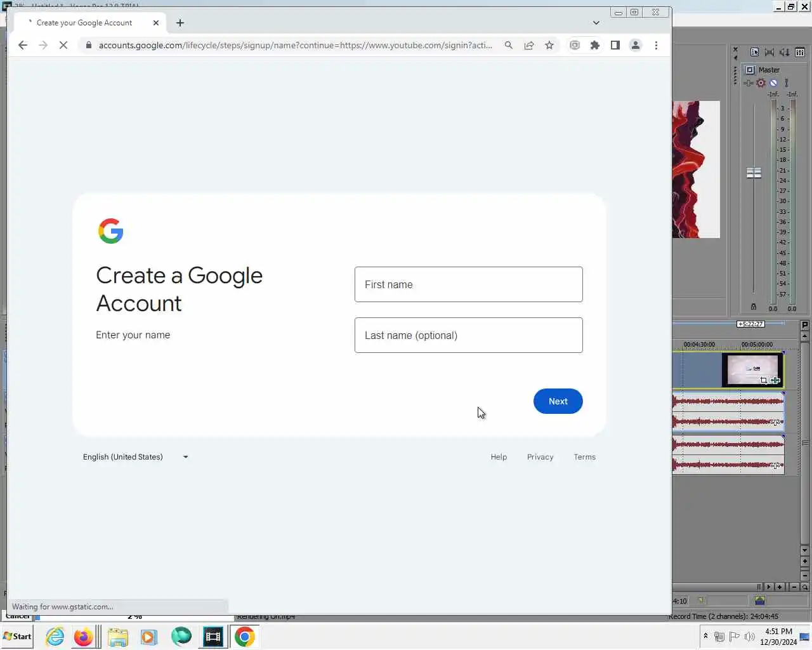Image resolution: width=812 pixels, height=650 pixels.
Task: Open the zoom magnifier in address bar
Action: coord(509,45)
